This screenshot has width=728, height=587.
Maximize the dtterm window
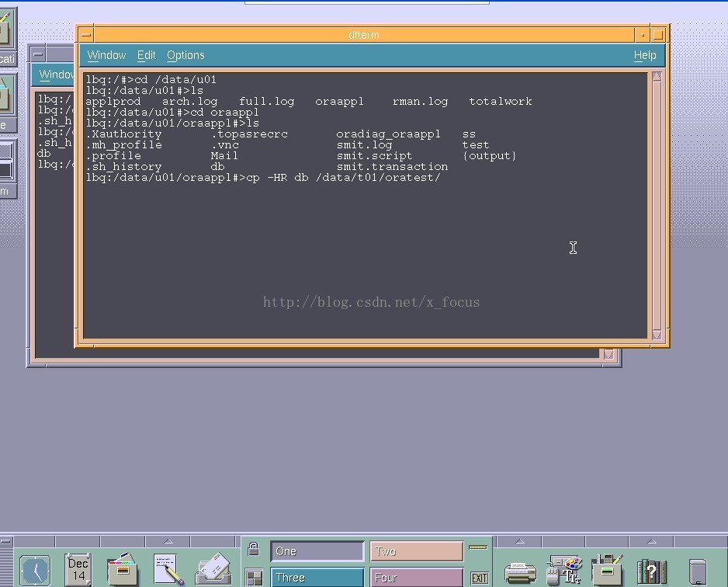[658, 35]
